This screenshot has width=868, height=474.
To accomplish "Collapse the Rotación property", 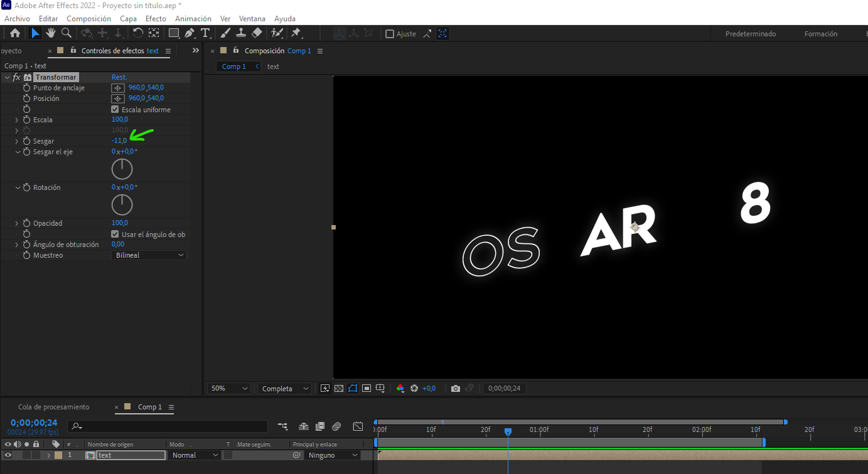I will (x=17, y=187).
